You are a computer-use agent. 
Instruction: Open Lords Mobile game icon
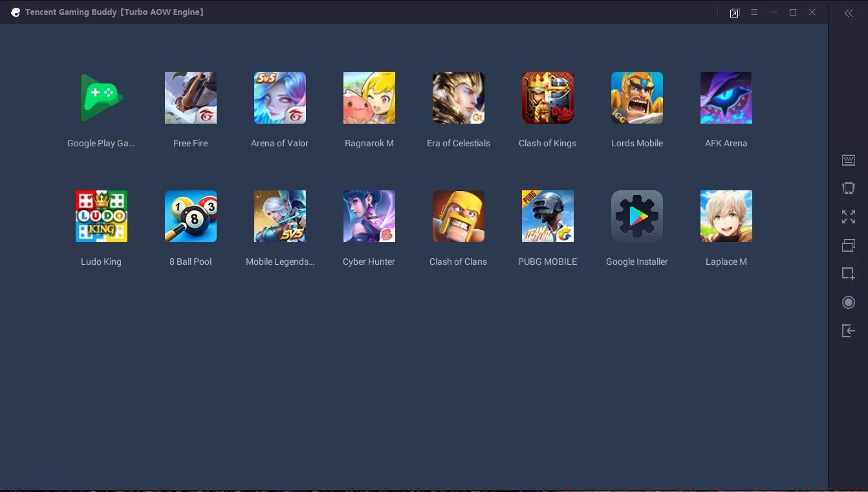[637, 98]
